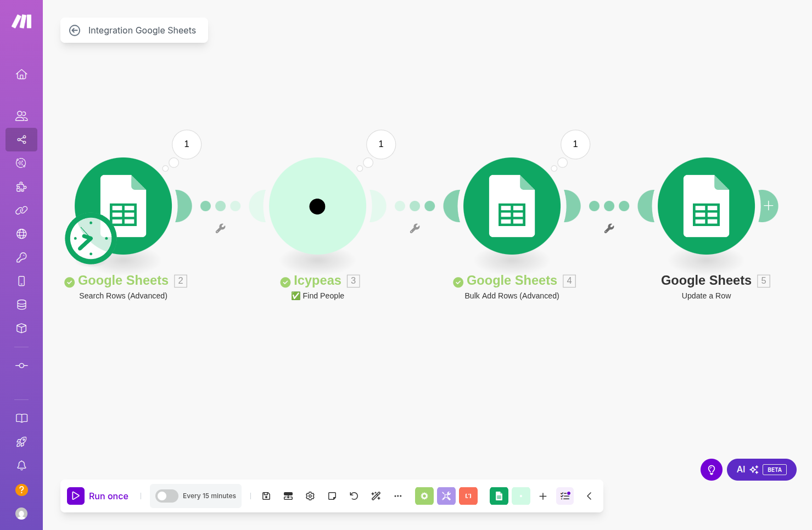Open Google Sheets Update a Row module
The image size is (812, 530).
tap(706, 206)
